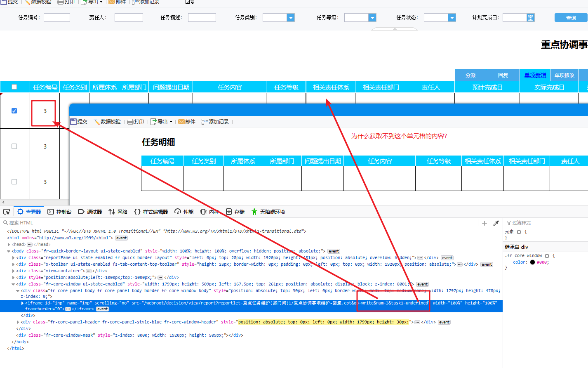Click the event badge on the body tag
This screenshot has height=368, width=588.
coord(334,251)
